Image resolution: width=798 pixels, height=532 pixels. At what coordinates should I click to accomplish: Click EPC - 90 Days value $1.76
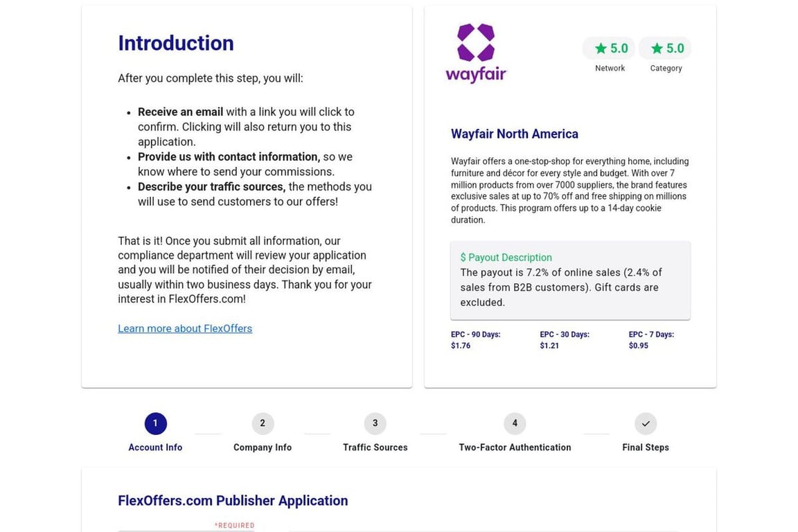[x=461, y=346]
